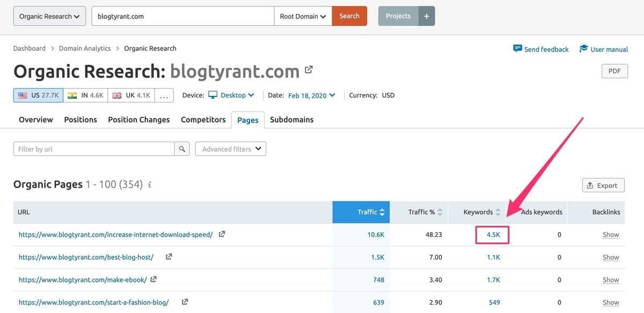
Task: Click keywords value 4.5K
Action: [493, 235]
